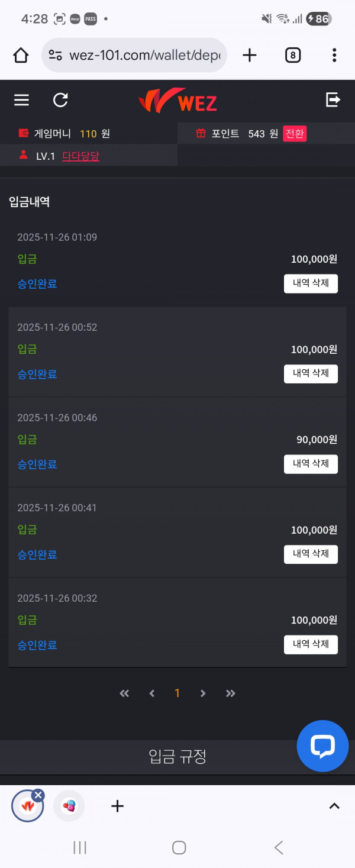This screenshot has height=868, width=355.
Task: Tap the page refresh icon
Action: [x=60, y=100]
